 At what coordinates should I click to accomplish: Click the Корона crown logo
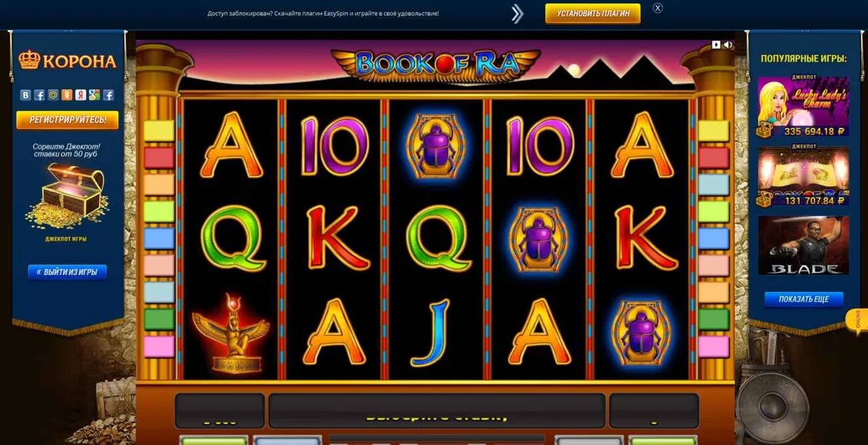pos(67,61)
